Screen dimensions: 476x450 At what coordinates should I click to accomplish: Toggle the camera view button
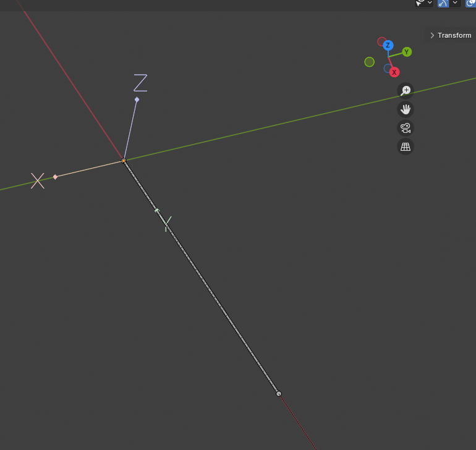pos(406,128)
